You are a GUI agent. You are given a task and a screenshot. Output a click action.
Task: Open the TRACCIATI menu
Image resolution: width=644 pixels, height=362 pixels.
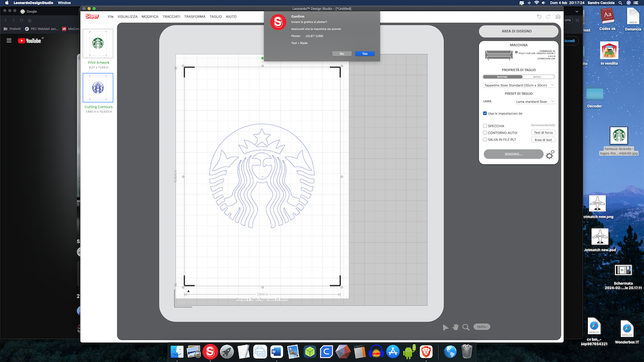coord(172,17)
